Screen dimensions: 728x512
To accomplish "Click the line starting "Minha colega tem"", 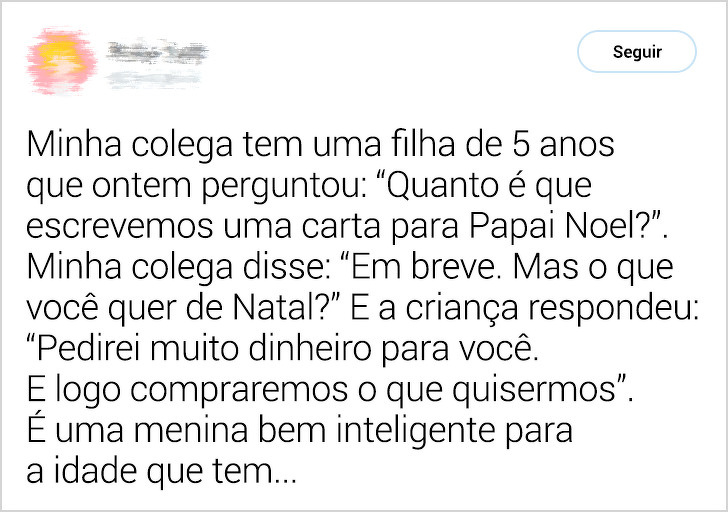I will tap(320, 146).
